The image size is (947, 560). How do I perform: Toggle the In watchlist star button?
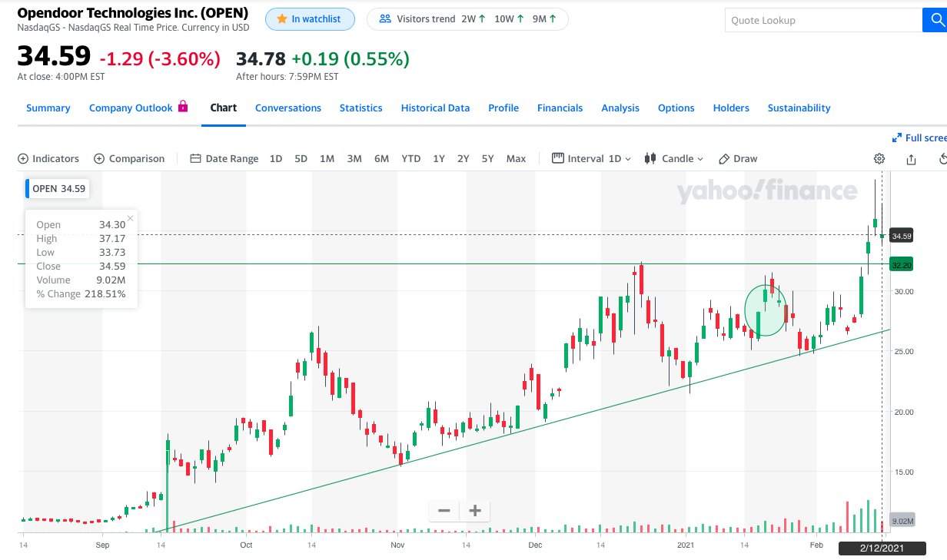[x=310, y=19]
